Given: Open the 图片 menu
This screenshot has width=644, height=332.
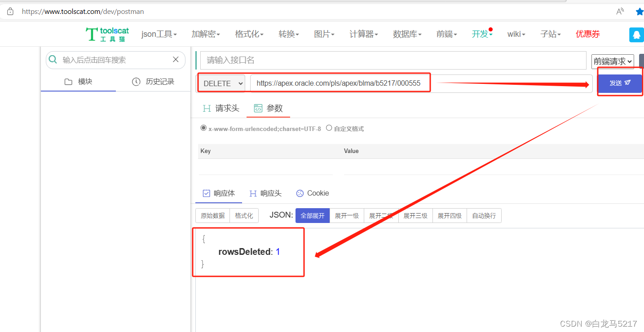Looking at the screenshot, I should (x=324, y=34).
